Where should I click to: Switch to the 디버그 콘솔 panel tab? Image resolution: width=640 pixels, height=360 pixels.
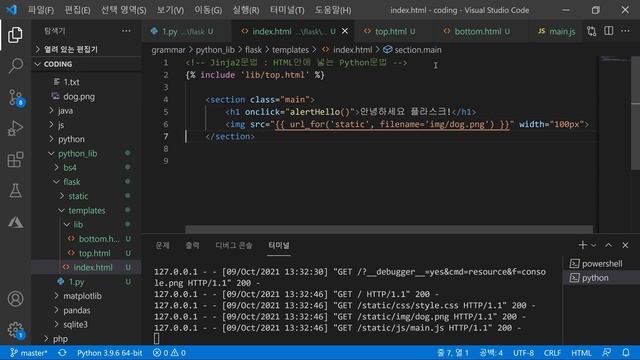coord(234,245)
